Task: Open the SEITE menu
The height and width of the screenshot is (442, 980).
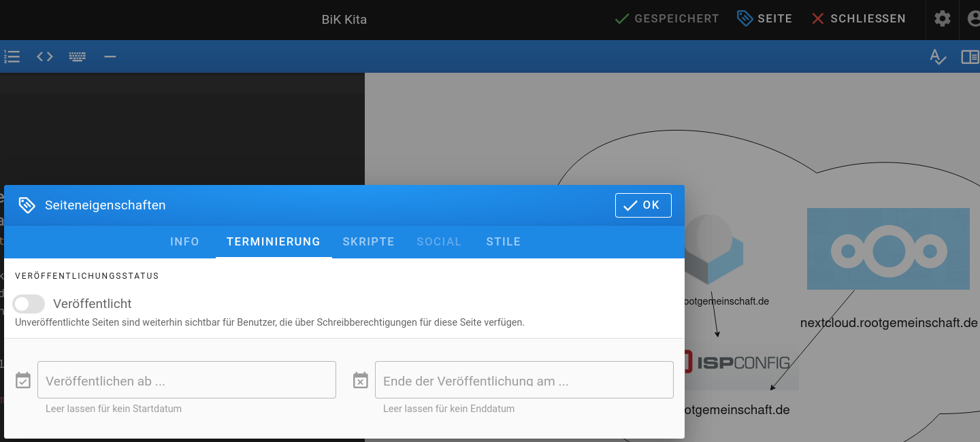Action: coord(765,18)
